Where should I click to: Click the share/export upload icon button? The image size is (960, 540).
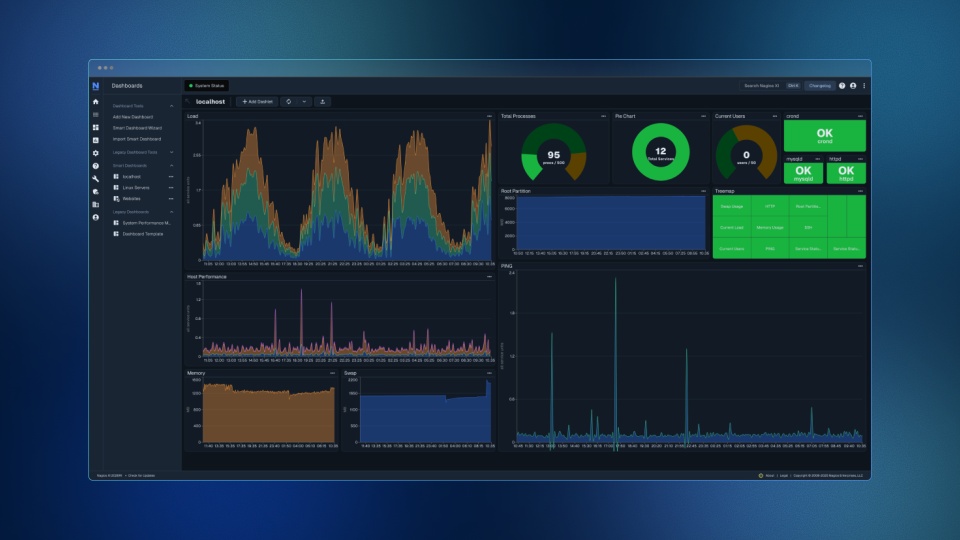click(323, 102)
